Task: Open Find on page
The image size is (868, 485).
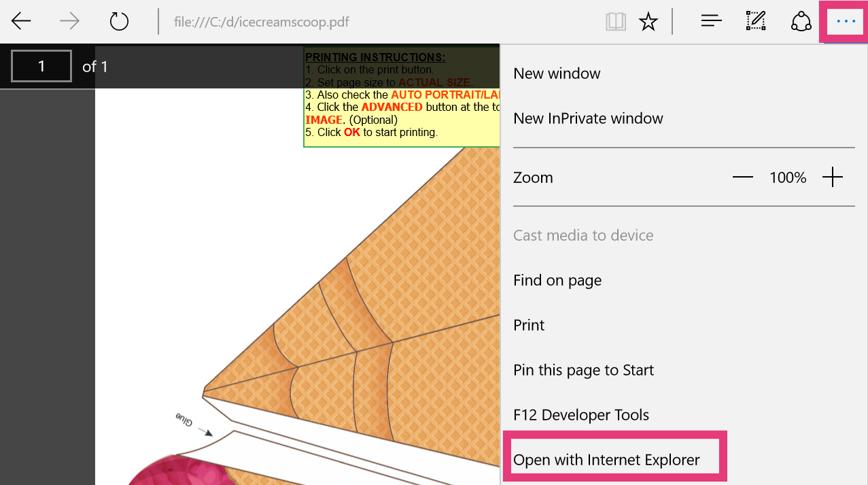Action: coord(557,280)
